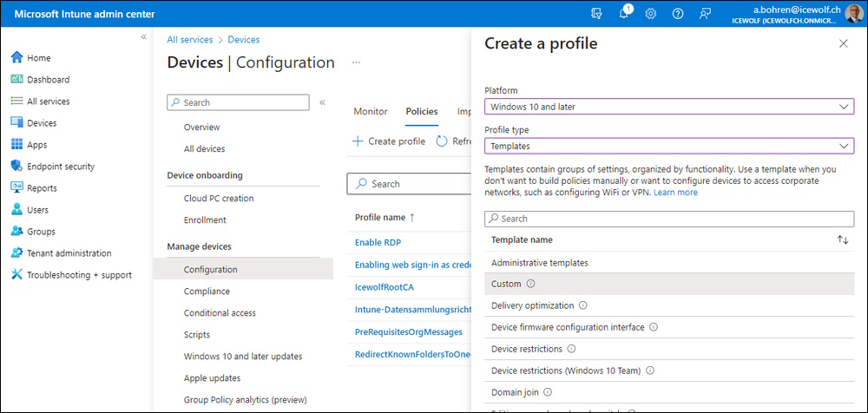Click the Reports icon in sidebar
This screenshot has height=413, width=868.
[17, 187]
